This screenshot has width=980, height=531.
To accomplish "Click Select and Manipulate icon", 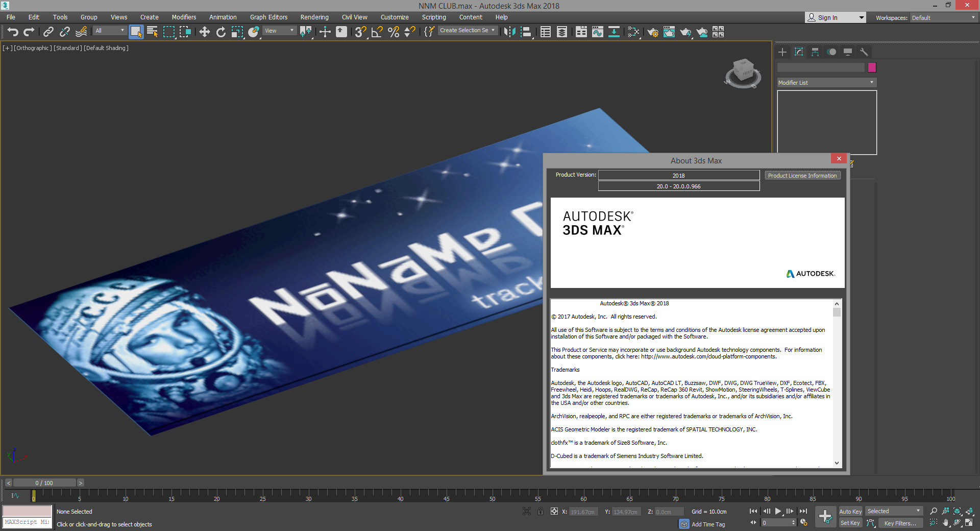I will pos(325,32).
